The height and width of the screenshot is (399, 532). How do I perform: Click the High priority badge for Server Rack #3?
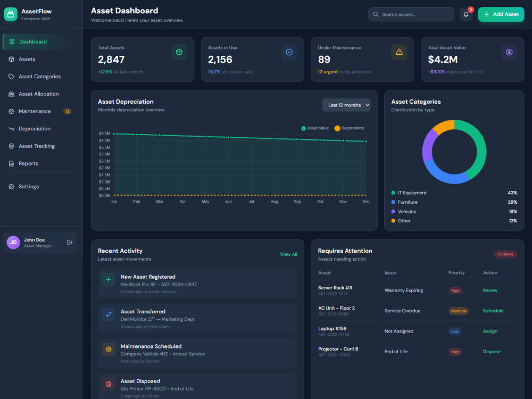pyautogui.click(x=455, y=290)
